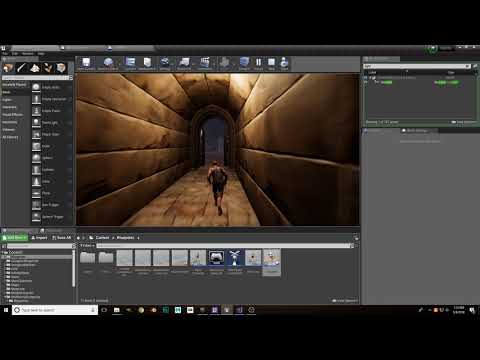Click the Save All button

[x=62, y=238]
